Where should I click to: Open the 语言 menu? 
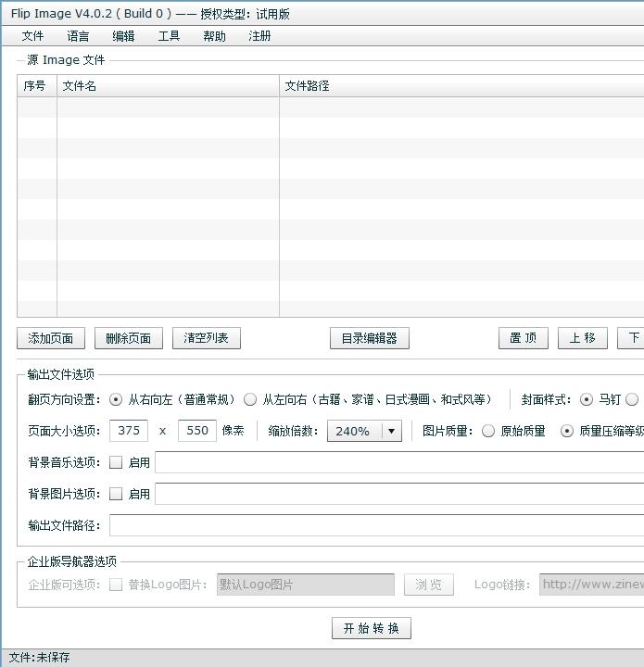(78, 36)
